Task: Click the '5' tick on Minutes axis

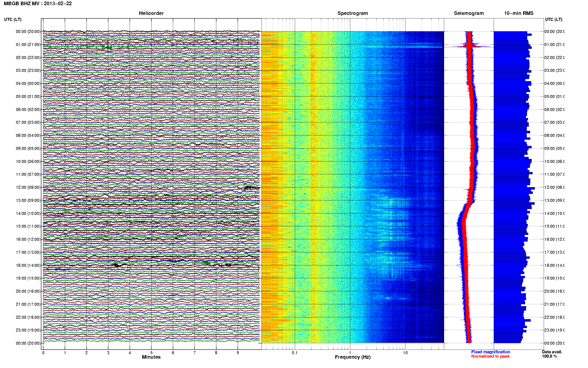Action: [x=151, y=353]
